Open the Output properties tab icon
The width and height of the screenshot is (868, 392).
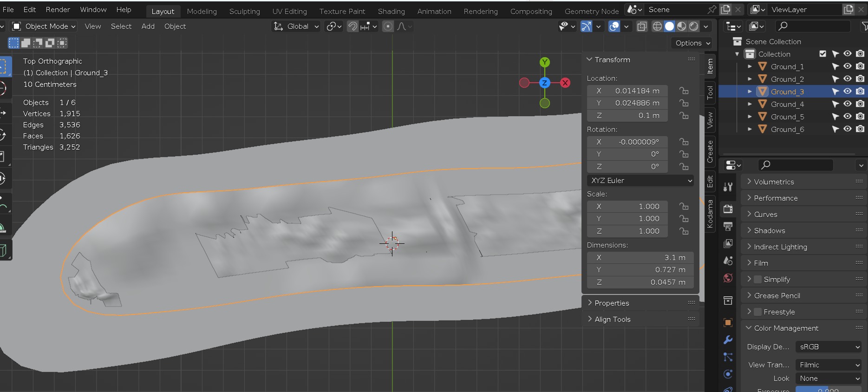[x=728, y=226]
